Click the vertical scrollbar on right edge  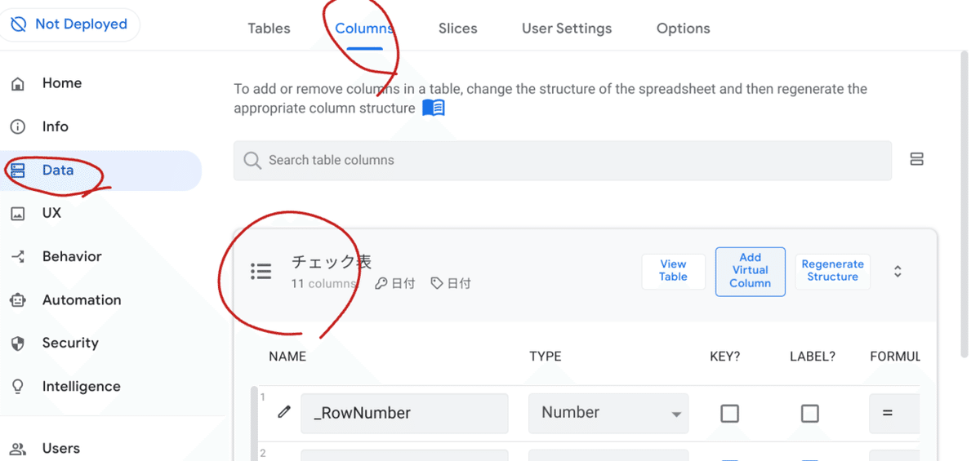point(965,204)
